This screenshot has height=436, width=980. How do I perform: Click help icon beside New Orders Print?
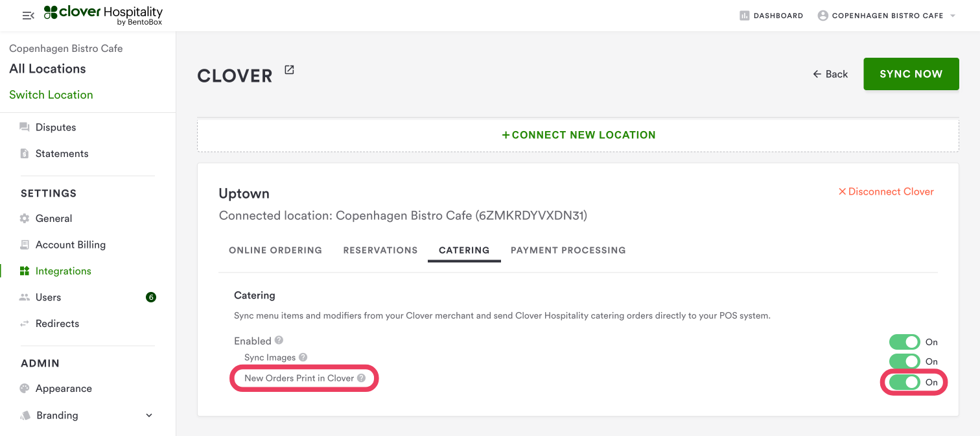[361, 378]
